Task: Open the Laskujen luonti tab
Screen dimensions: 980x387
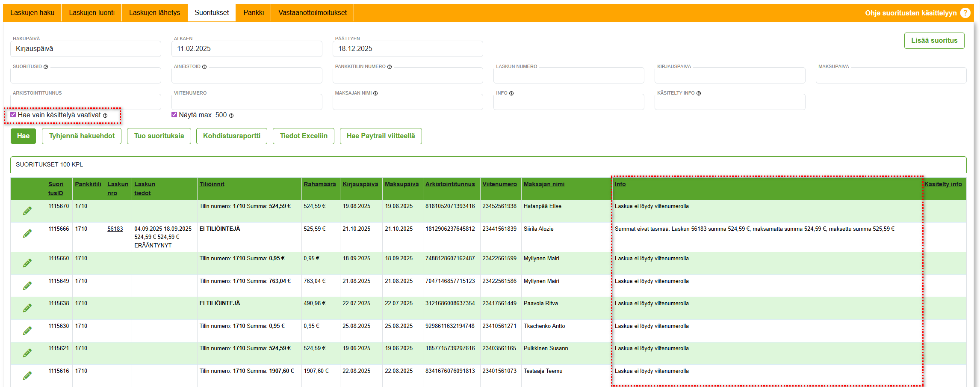Action: pyautogui.click(x=92, y=13)
